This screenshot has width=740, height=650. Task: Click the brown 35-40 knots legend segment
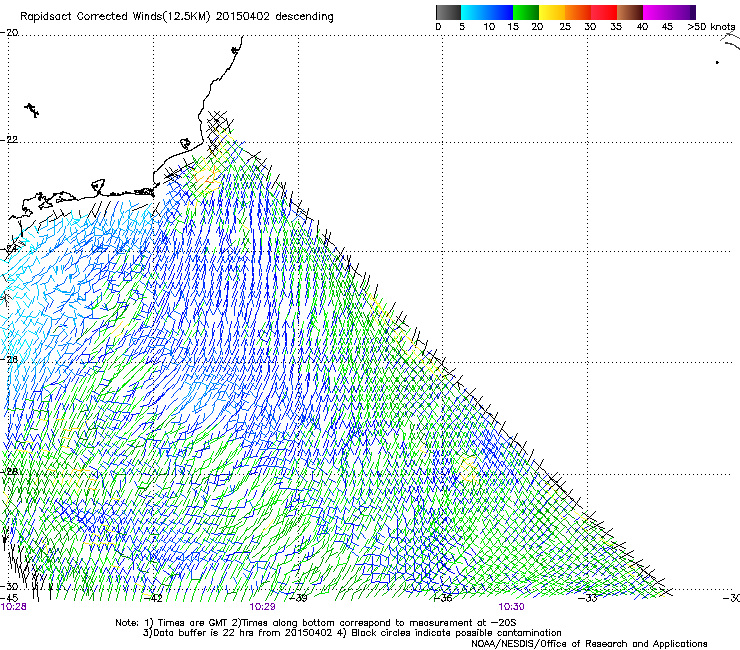630,12
